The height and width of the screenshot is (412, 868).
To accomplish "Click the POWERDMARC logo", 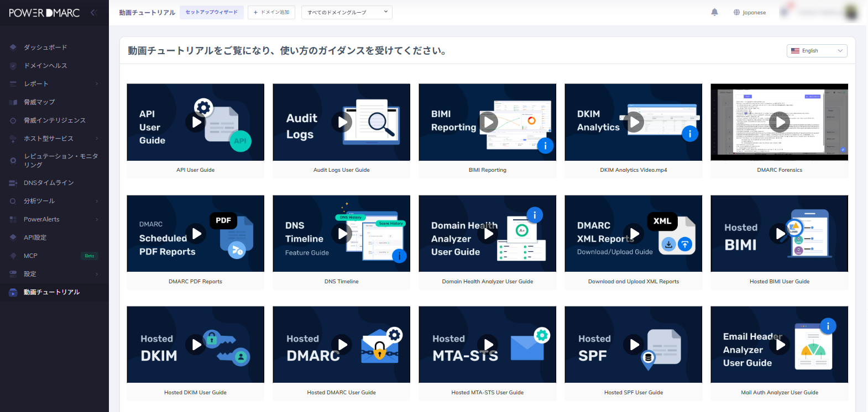I will coord(44,13).
